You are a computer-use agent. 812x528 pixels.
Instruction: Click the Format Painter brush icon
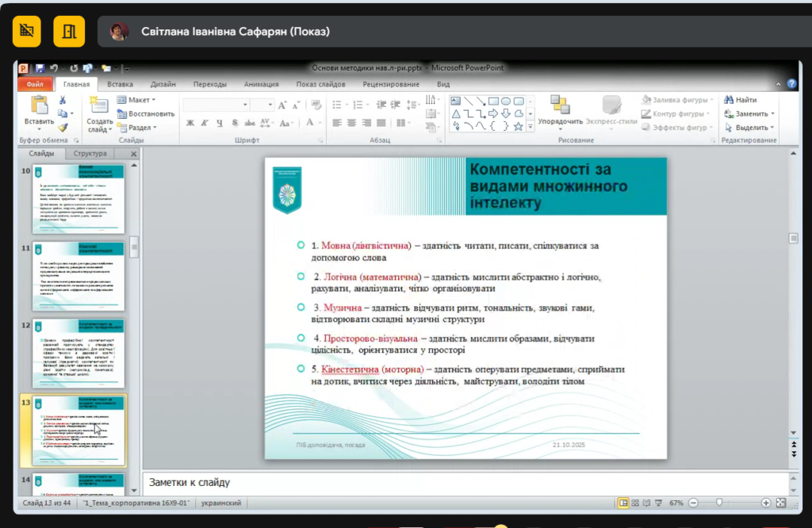(63, 127)
